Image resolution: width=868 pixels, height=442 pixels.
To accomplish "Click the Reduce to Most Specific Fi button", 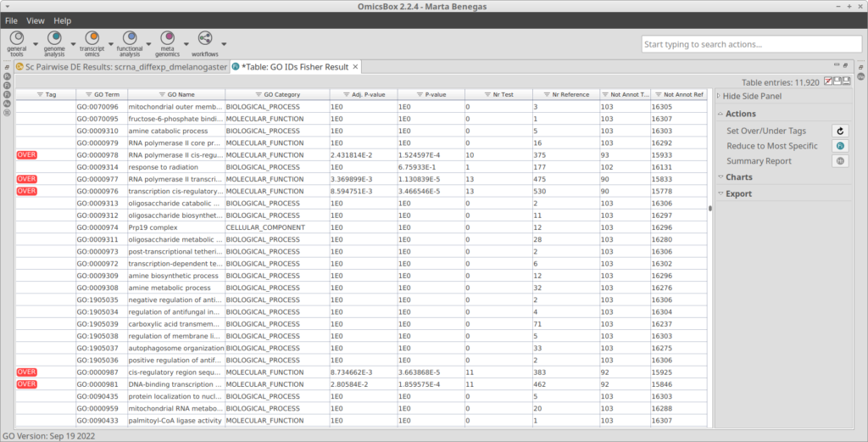I will [840, 146].
